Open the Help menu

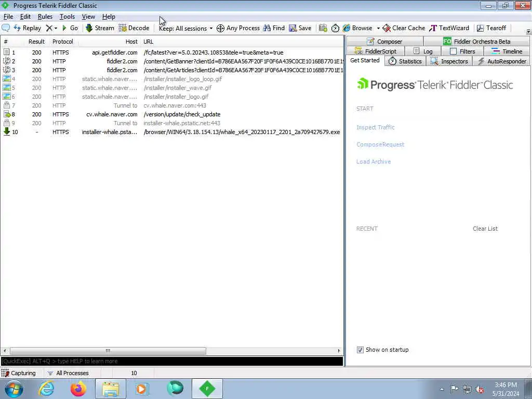[x=109, y=17]
